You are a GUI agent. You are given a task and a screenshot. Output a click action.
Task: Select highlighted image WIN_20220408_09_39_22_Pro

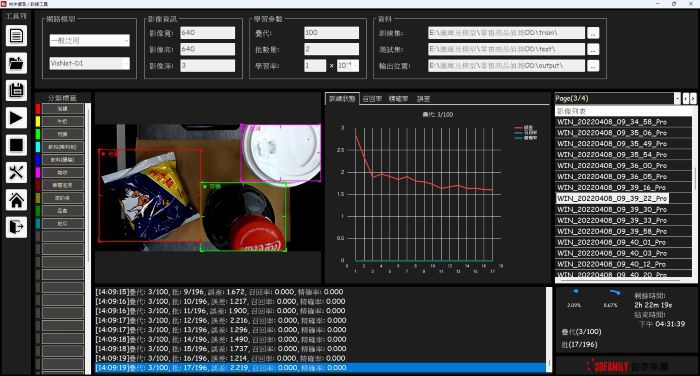pos(612,198)
